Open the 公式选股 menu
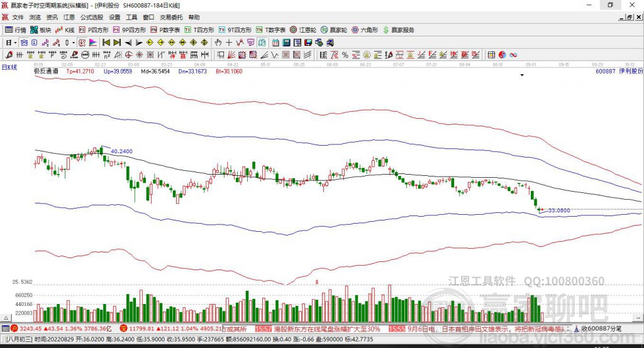 tap(92, 17)
